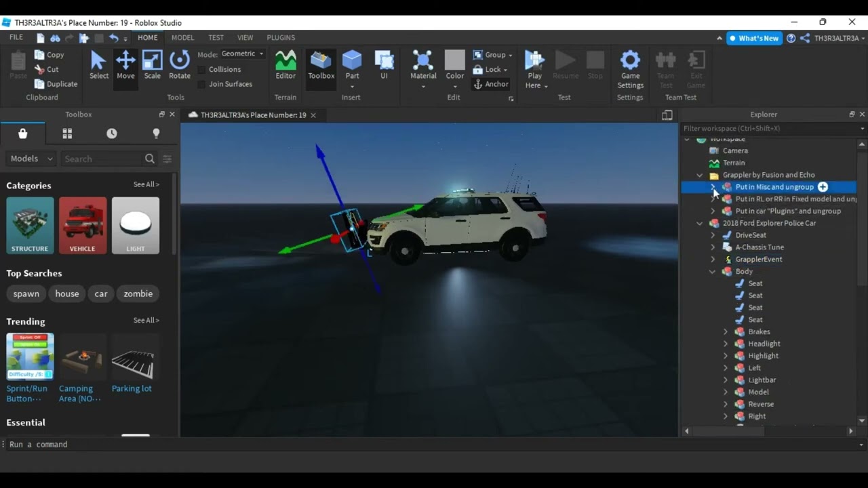The width and height of the screenshot is (868, 488).
Task: Collapse the 2018 Ford Explorer Police Car model
Action: (x=700, y=223)
